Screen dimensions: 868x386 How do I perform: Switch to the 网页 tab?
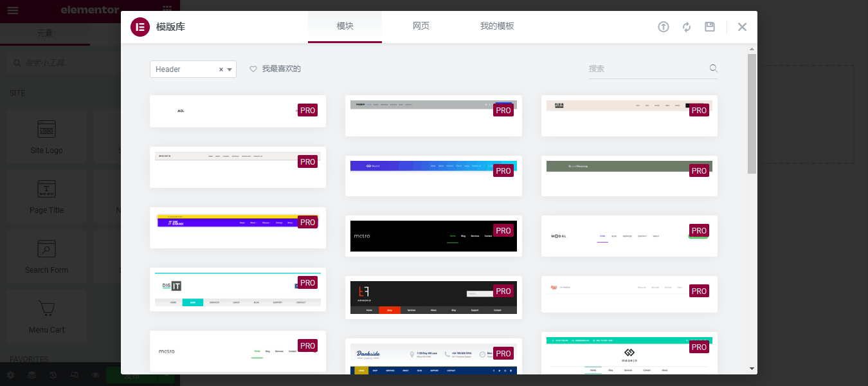coord(421,26)
